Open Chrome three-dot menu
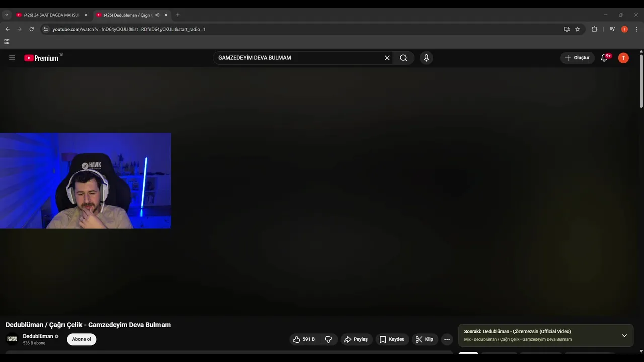The width and height of the screenshot is (644, 362). [636, 29]
